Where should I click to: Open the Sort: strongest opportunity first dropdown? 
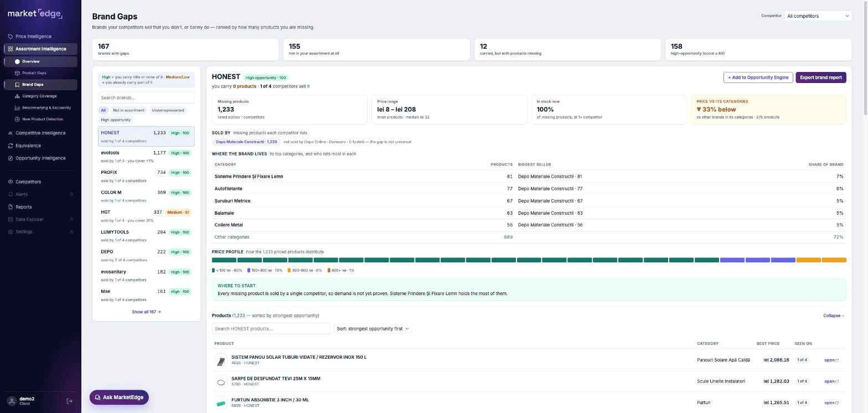(373, 329)
